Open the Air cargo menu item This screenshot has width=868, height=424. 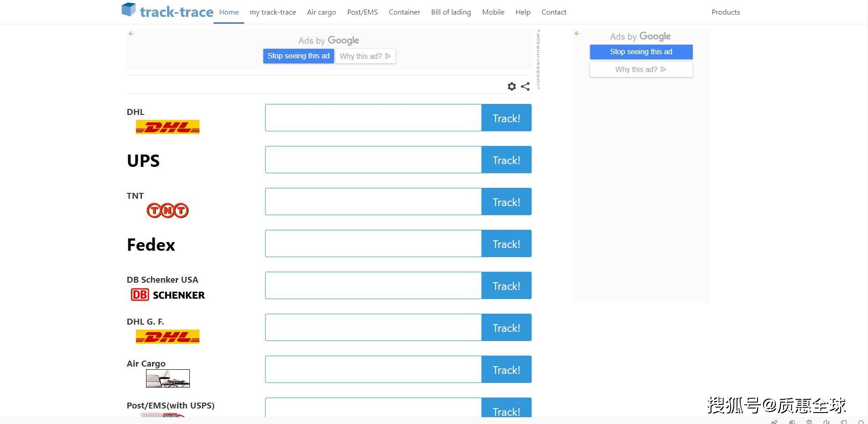321,12
